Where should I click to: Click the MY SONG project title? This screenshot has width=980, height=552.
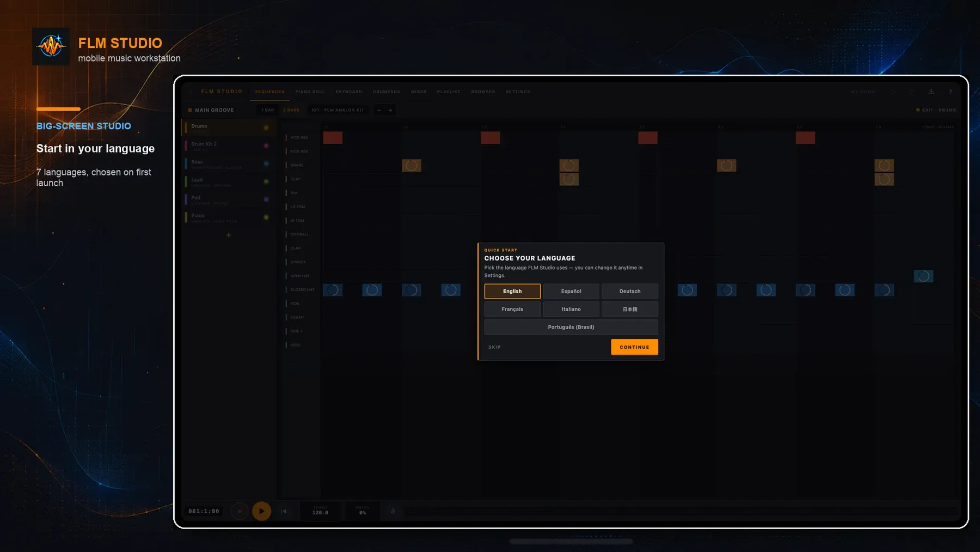(862, 92)
